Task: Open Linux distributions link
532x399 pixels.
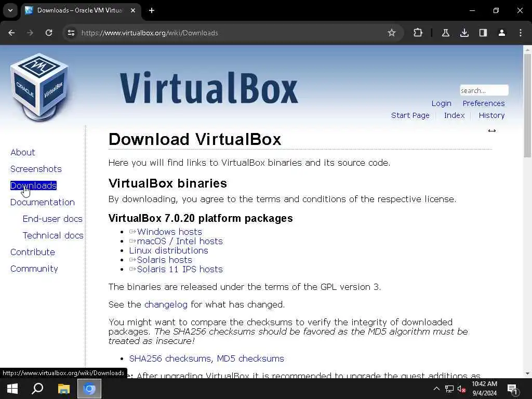Action: tap(169, 250)
